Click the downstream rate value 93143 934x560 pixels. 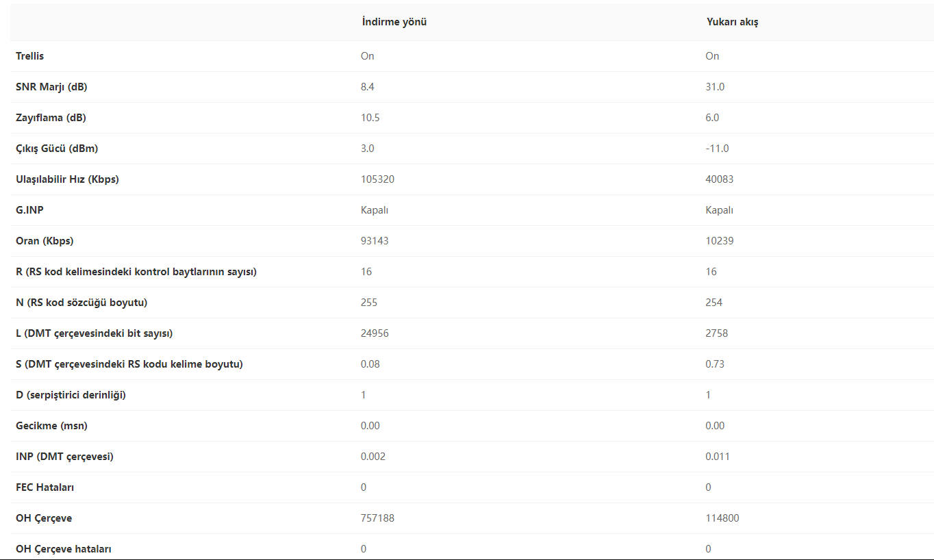(x=375, y=241)
